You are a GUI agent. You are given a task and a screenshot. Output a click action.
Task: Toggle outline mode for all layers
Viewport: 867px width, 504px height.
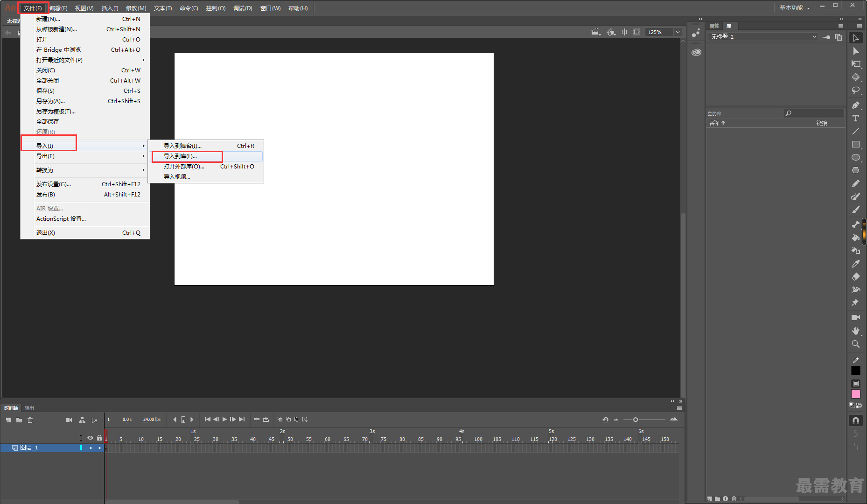81,438
